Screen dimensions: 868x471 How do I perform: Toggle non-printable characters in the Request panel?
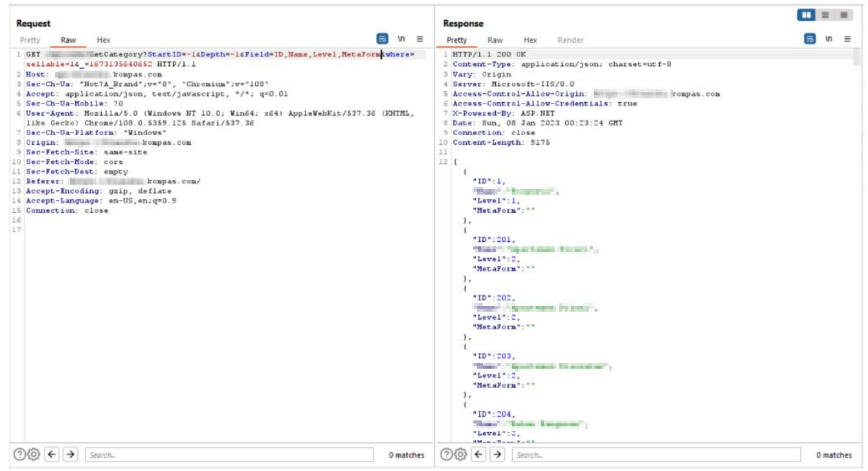tap(401, 39)
